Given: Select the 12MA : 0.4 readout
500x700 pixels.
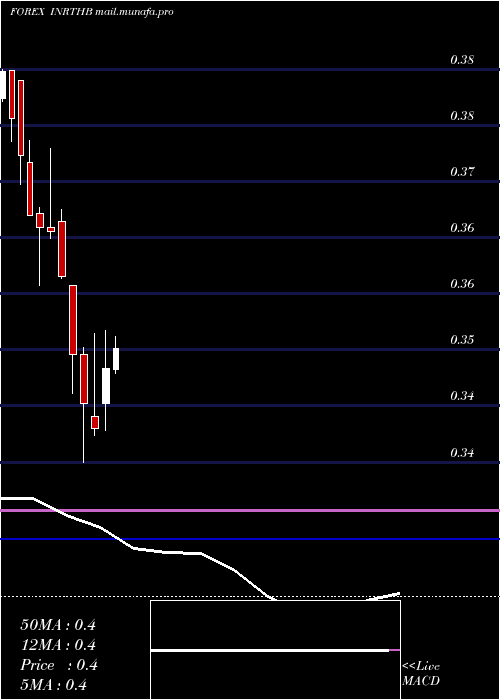Looking at the screenshot, I should (x=58, y=645).
